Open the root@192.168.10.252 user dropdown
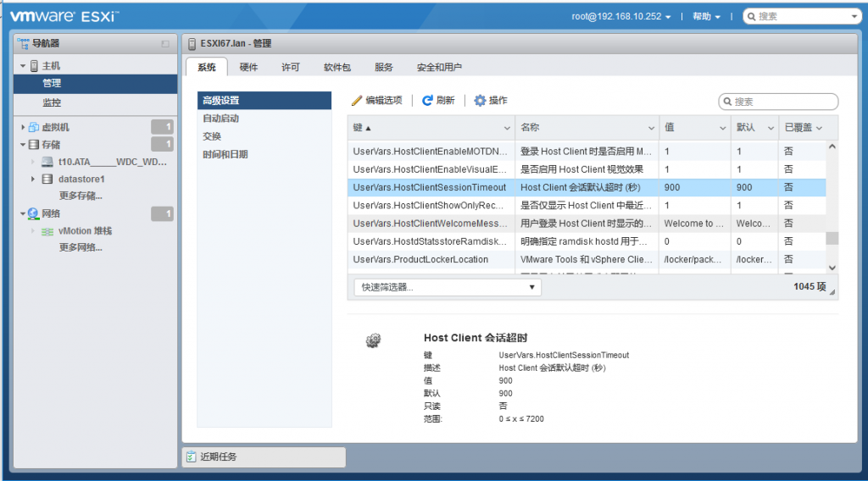This screenshot has width=868, height=481. click(621, 17)
